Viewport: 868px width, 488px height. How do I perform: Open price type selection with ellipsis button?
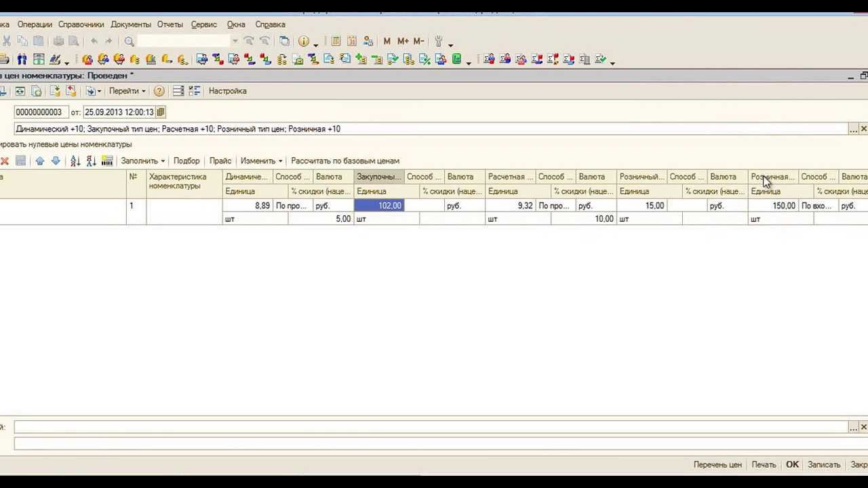pos(853,129)
